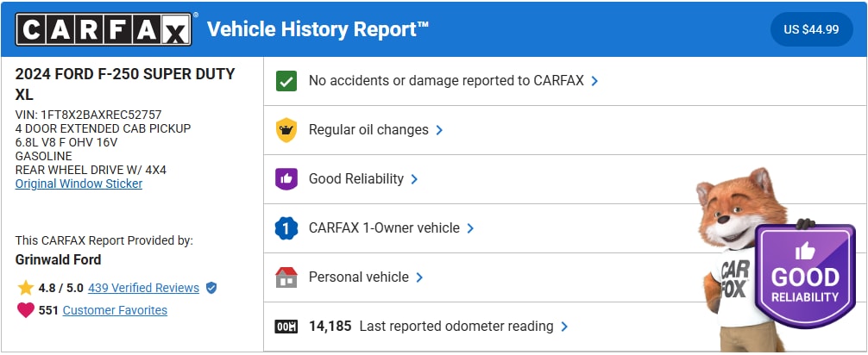The height and width of the screenshot is (355, 868).
Task: Open the Customer Favorites link
Action: click(115, 310)
